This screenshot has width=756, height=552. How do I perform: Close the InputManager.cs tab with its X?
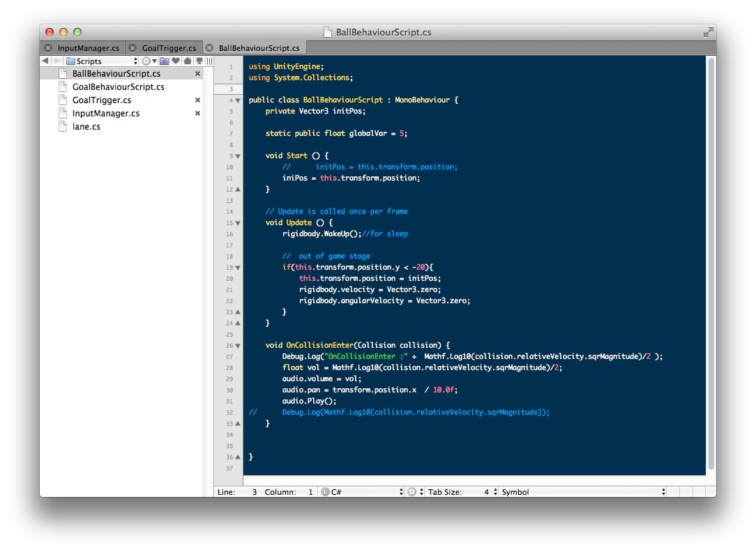48,48
